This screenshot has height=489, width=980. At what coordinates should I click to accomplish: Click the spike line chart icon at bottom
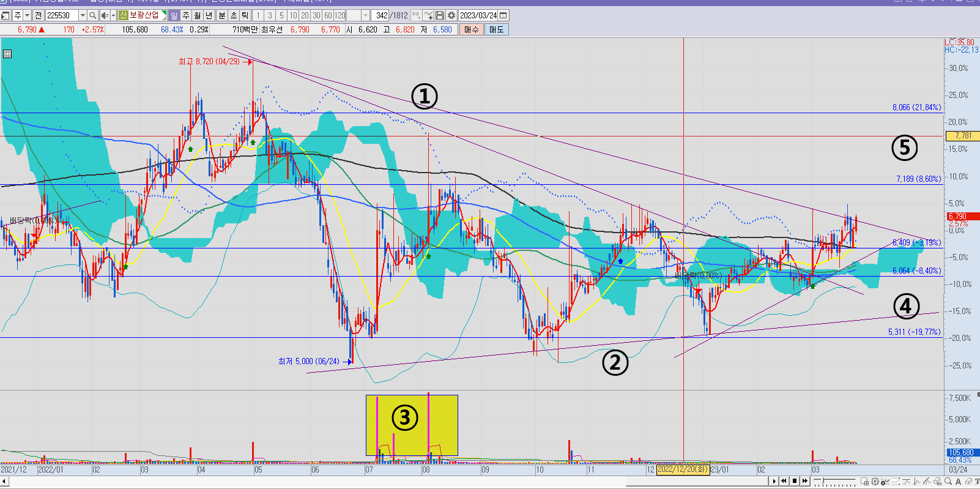(916, 481)
